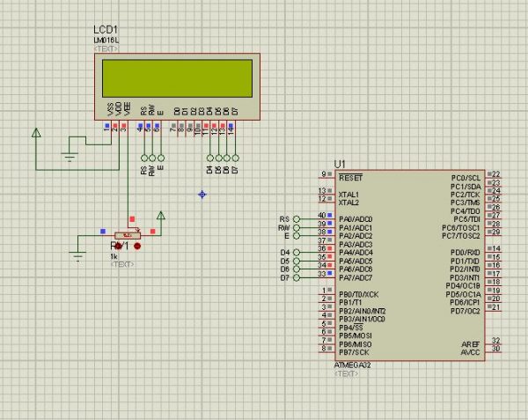Image resolution: width=528 pixels, height=420 pixels.
Task: Select the ground symbol connected to LCD VSS
Action: click(70, 156)
